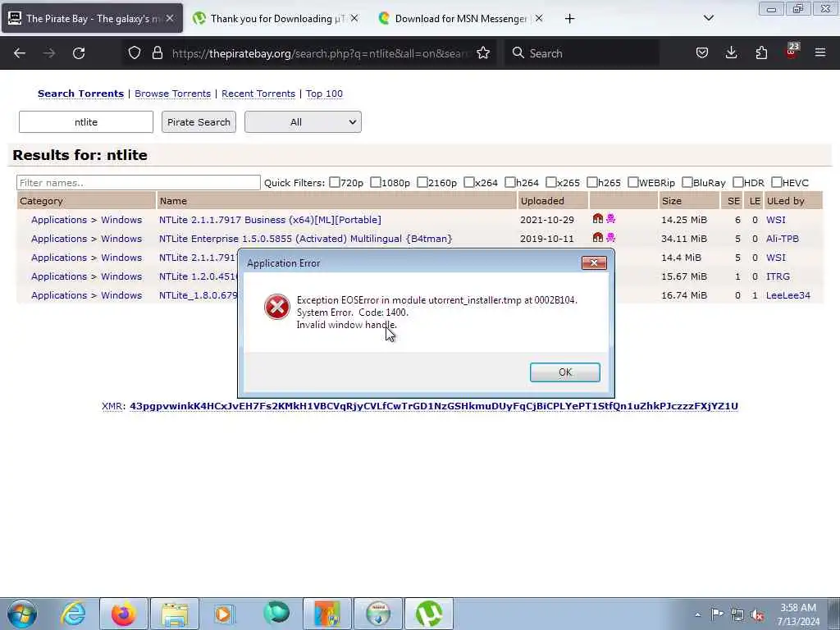
Task: Open the extensions puzzle icon
Action: click(x=761, y=53)
